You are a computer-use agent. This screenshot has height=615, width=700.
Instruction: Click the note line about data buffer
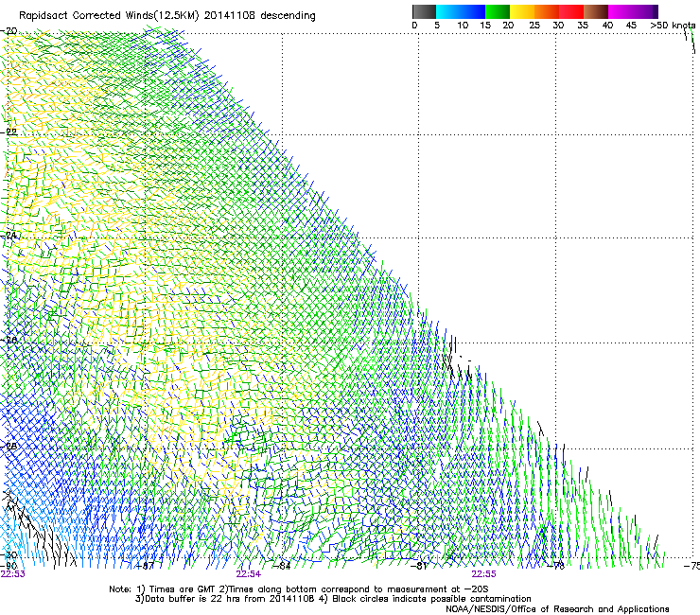[333, 599]
